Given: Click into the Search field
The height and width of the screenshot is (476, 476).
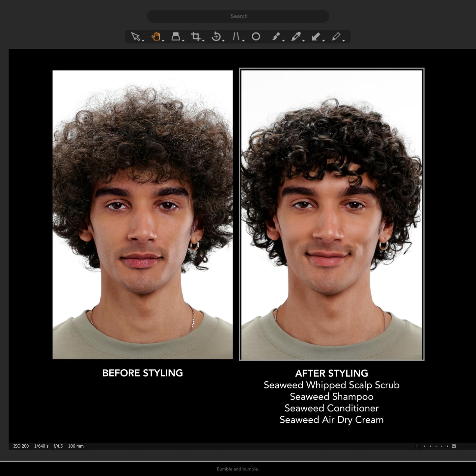Looking at the screenshot, I should coord(238,16).
